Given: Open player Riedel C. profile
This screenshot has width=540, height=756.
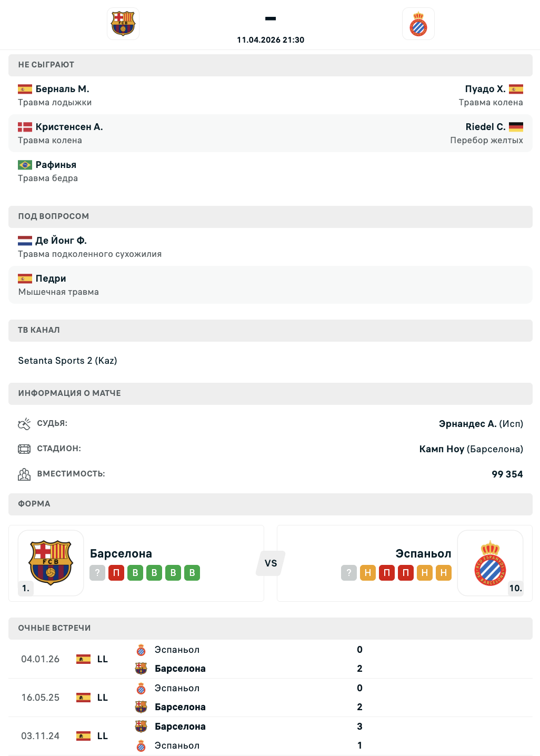Looking at the screenshot, I should [x=485, y=127].
